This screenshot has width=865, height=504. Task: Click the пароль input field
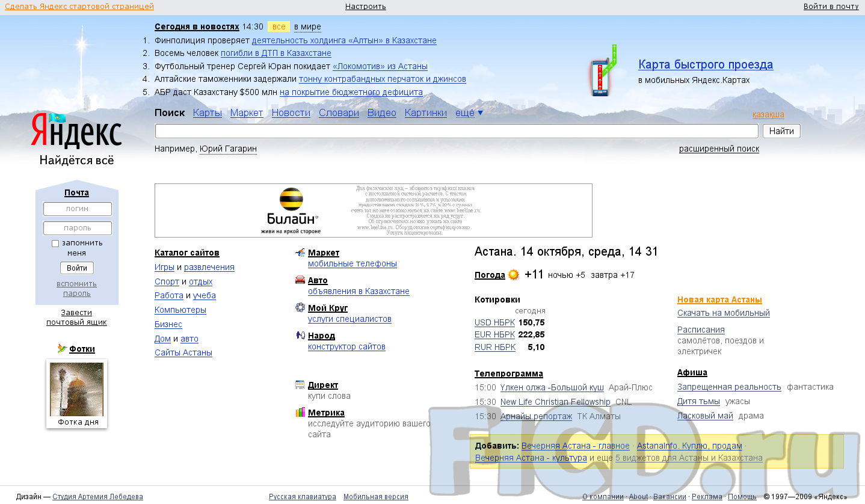78,228
